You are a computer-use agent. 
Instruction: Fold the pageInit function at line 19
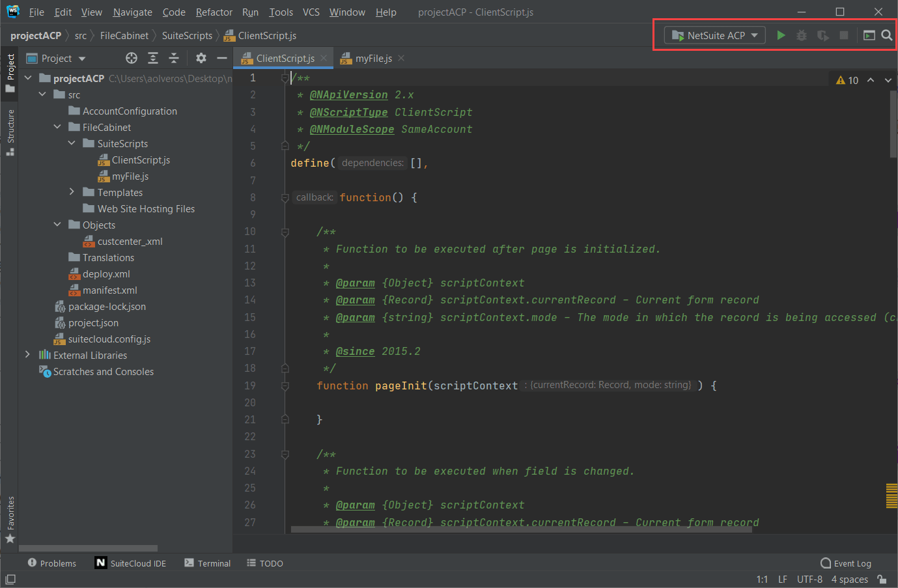(x=285, y=385)
